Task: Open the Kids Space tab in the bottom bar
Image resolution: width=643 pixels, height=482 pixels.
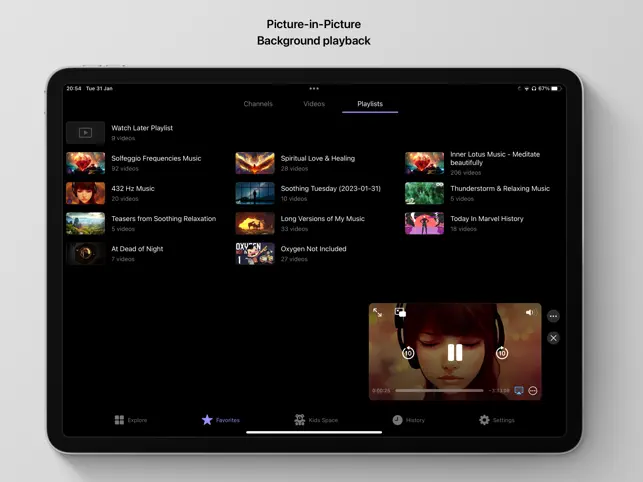Action: click(316, 420)
